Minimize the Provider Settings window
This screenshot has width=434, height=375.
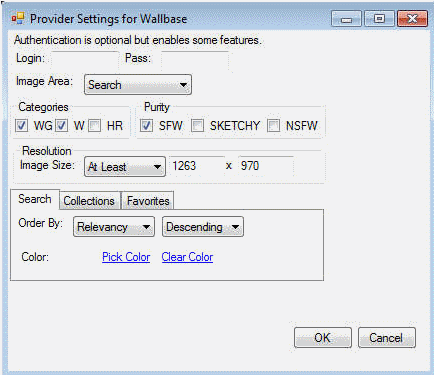(346, 19)
